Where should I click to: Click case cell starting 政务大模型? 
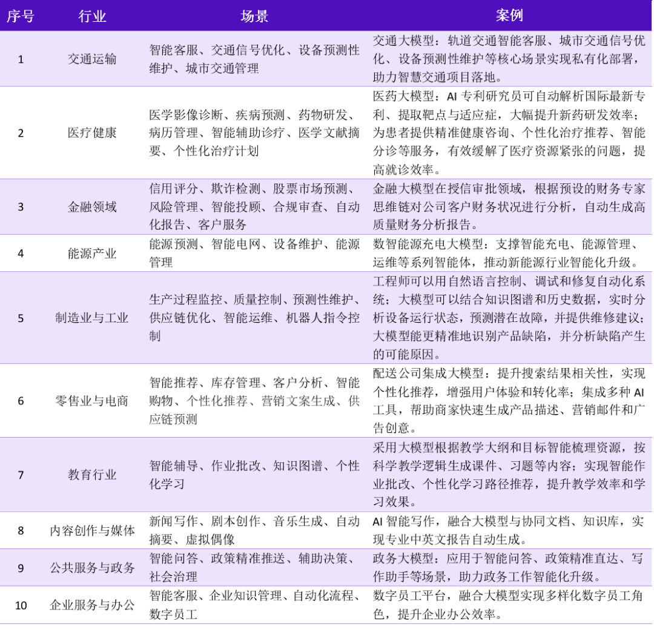tap(509, 567)
